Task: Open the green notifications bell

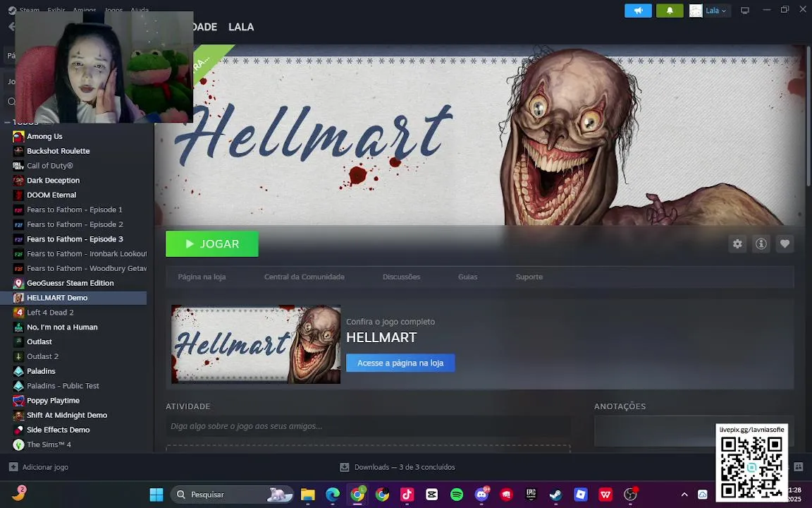Action: point(670,11)
